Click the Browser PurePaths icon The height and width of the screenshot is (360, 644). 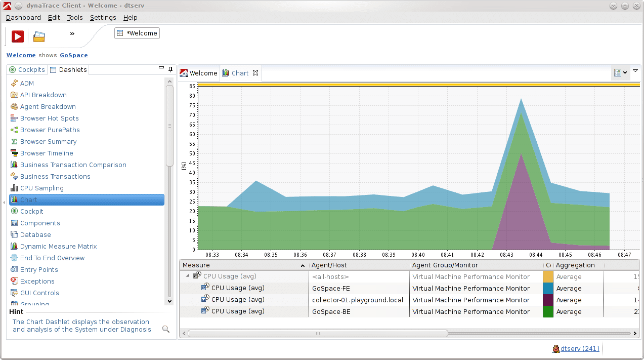pos(14,130)
